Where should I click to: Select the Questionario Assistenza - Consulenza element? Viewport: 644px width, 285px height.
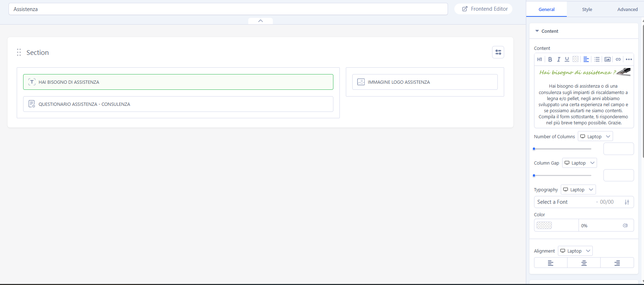[178, 104]
